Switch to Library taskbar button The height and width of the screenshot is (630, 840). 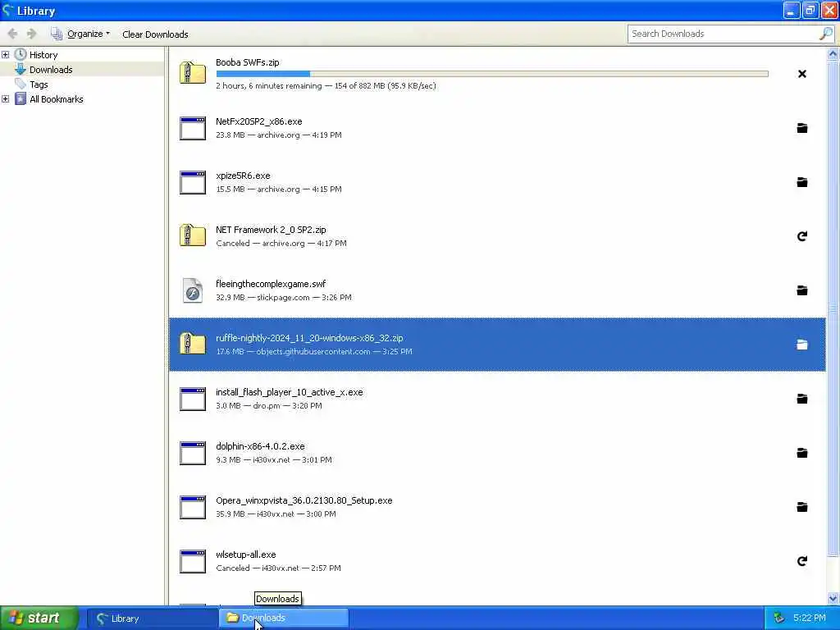pyautogui.click(x=152, y=619)
